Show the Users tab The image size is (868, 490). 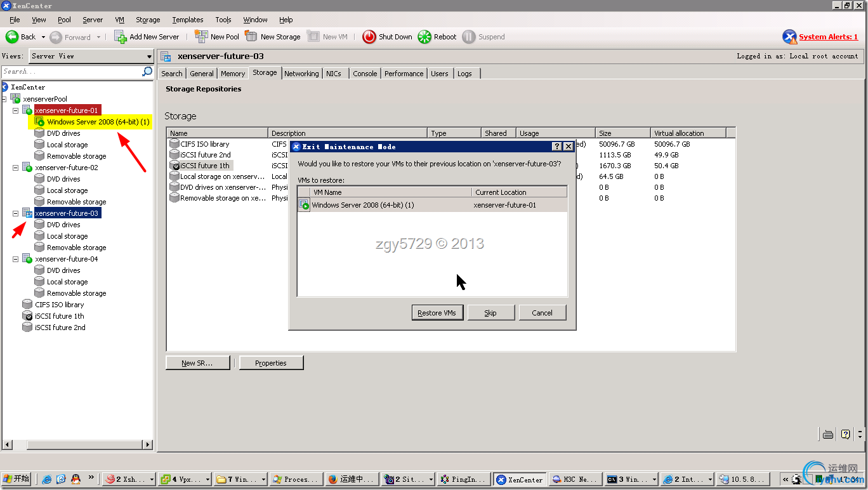point(440,74)
